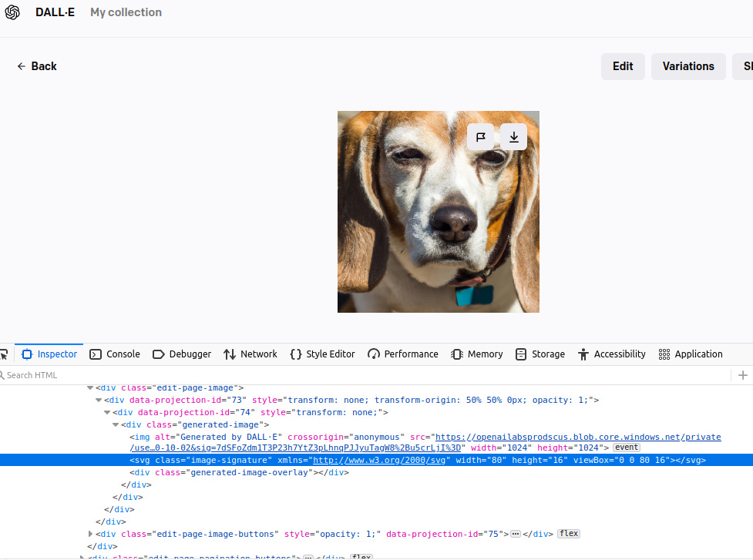
Task: Open the Style Editor tab
Action: (322, 354)
